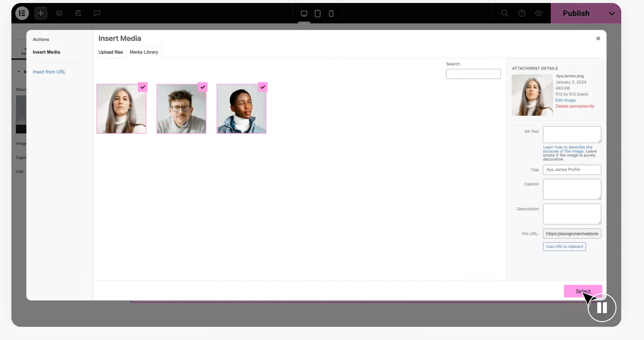This screenshot has width=644, height=340.
Task: Switch to mobile view icon
Action: (x=331, y=13)
